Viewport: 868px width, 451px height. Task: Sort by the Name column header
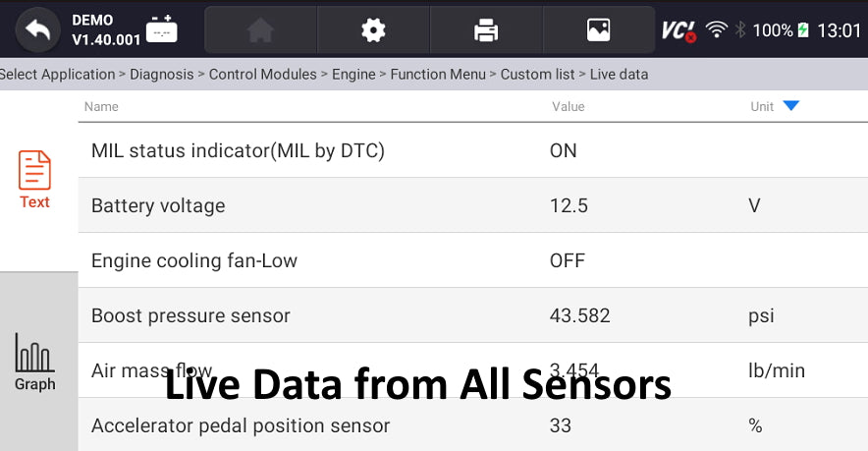[x=101, y=106]
